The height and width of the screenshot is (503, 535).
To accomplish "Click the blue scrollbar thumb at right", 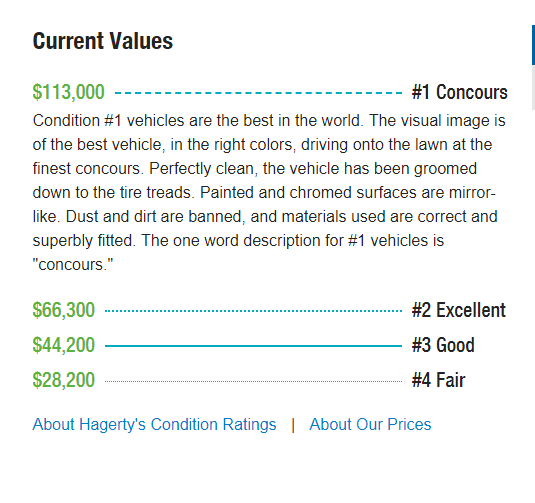I will pyautogui.click(x=533, y=45).
